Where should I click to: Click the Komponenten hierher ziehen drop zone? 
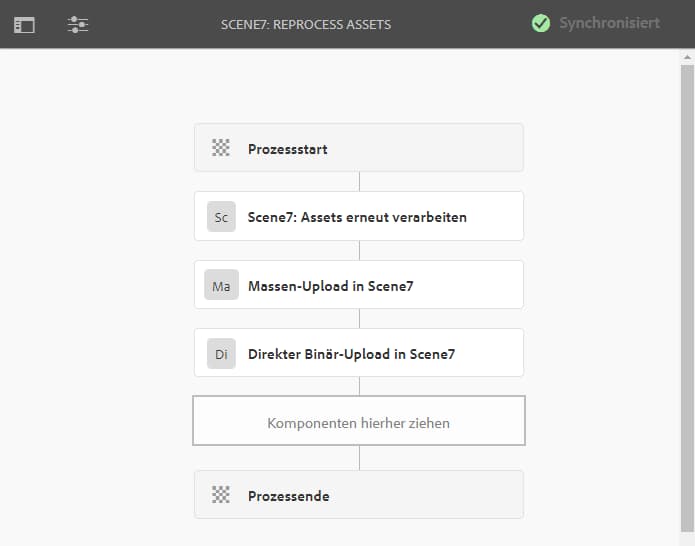359,421
